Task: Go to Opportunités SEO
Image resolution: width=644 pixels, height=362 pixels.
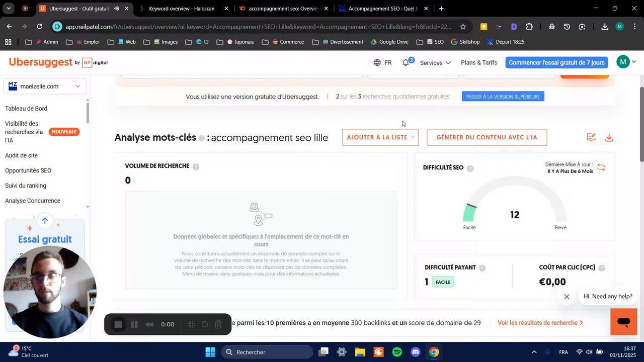Action: coord(28,171)
